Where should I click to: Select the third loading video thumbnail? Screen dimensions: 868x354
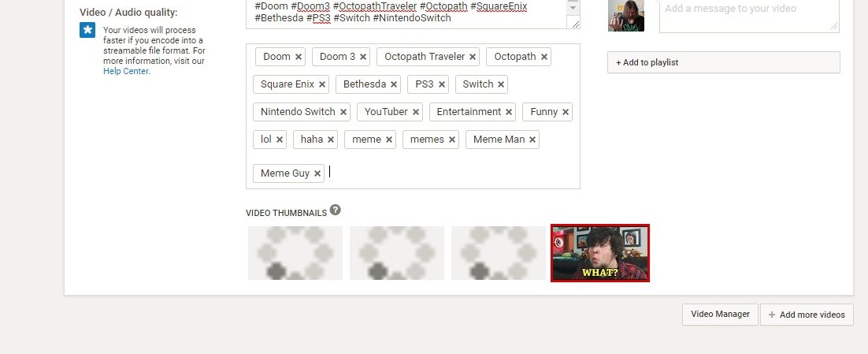click(499, 253)
